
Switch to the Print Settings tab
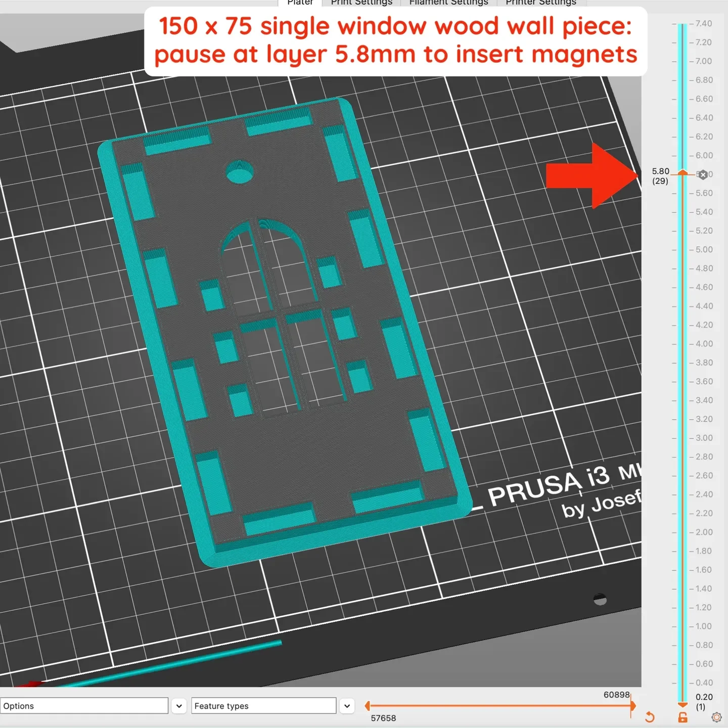[x=361, y=3]
